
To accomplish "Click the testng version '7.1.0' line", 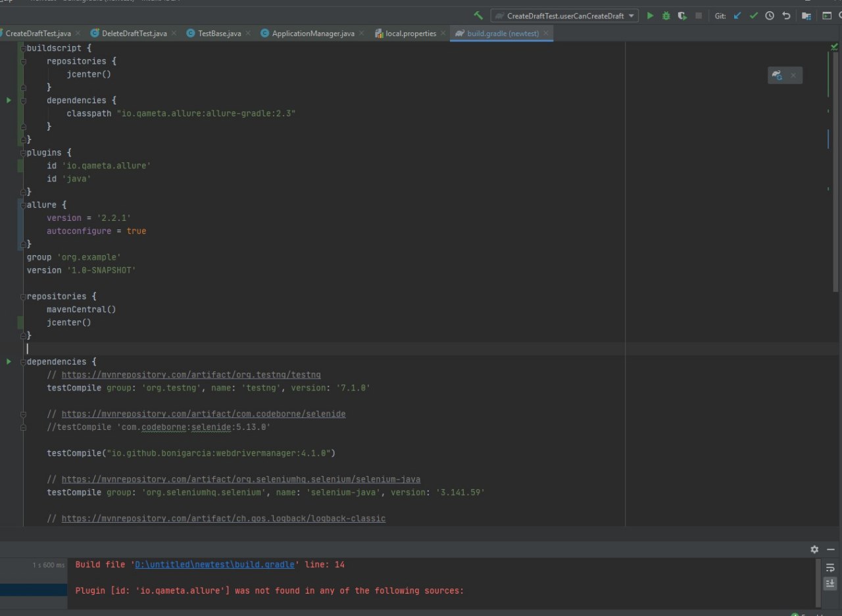I will (209, 388).
